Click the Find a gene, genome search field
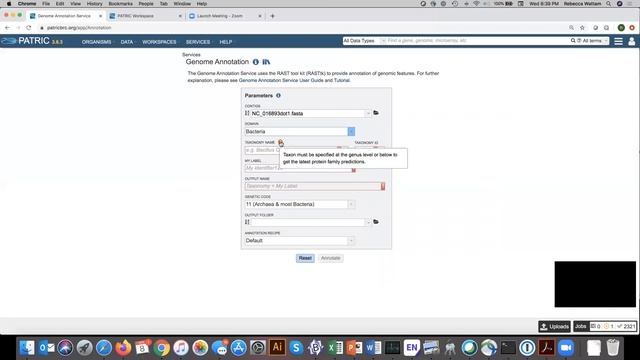Image resolution: width=640 pixels, height=360 pixels. [478, 41]
